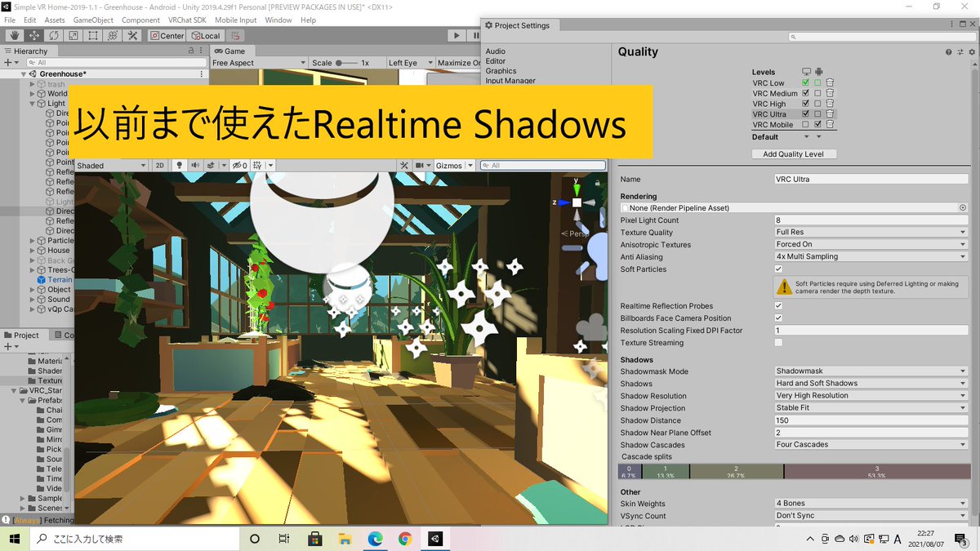Open the Hierarchy create plus menu
Image resolution: width=980 pixels, height=551 pixels.
pos(11,62)
